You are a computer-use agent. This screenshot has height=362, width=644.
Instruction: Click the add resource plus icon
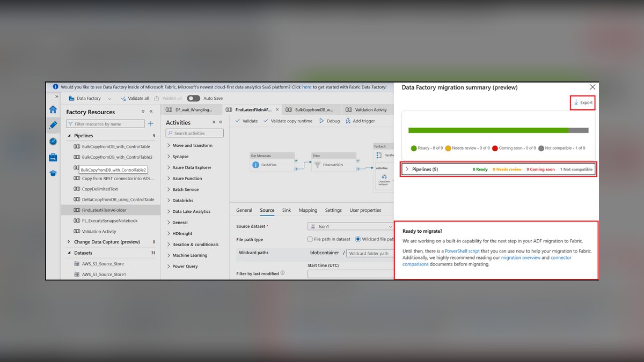pyautogui.click(x=151, y=124)
